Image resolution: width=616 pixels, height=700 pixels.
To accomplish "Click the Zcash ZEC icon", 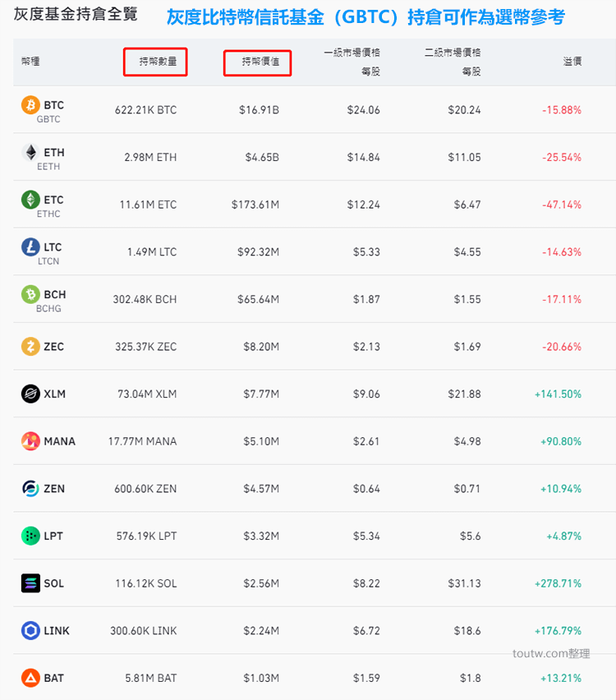I will [30, 347].
